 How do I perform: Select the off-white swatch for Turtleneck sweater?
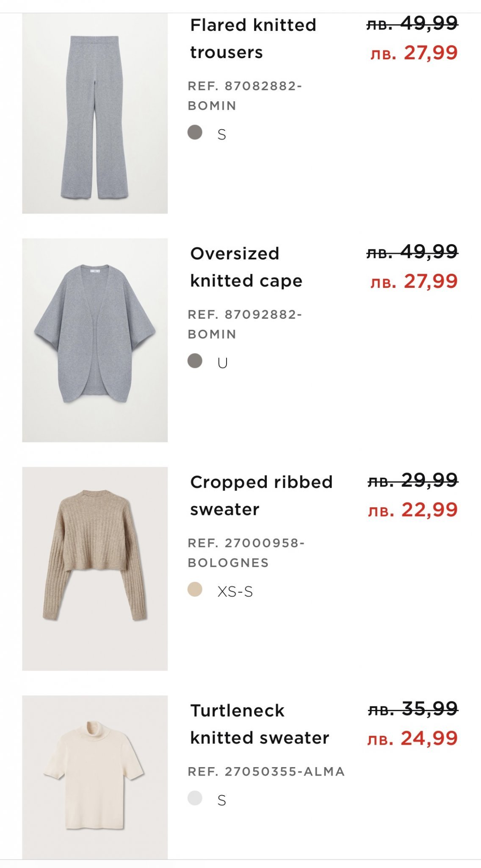click(195, 798)
